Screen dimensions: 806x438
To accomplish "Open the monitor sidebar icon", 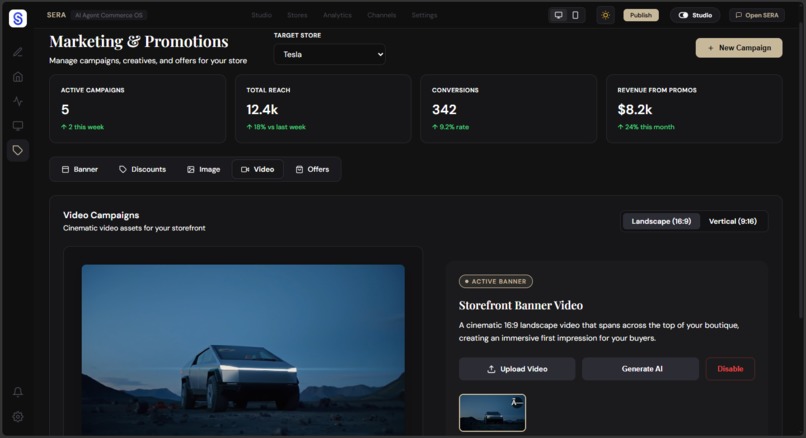I will click(x=18, y=125).
